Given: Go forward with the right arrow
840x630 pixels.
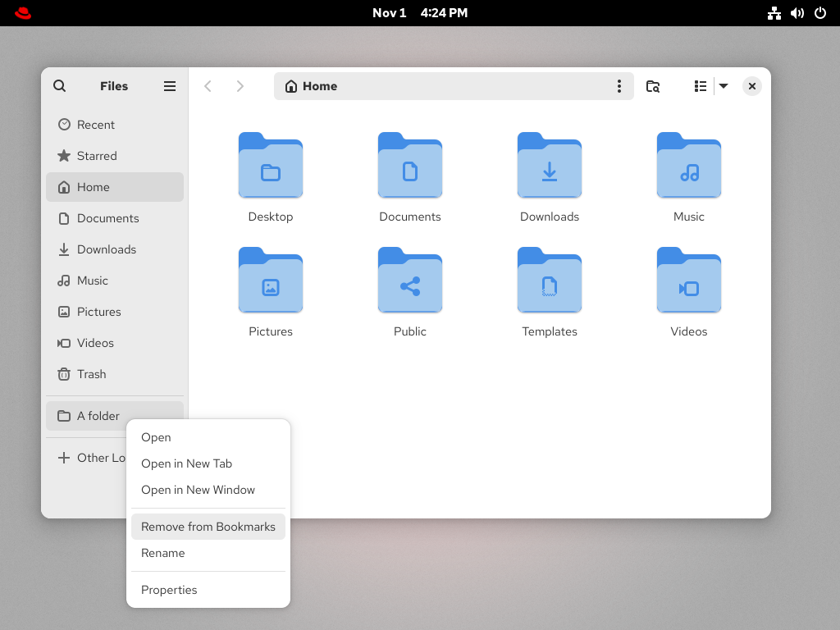Looking at the screenshot, I should (240, 86).
